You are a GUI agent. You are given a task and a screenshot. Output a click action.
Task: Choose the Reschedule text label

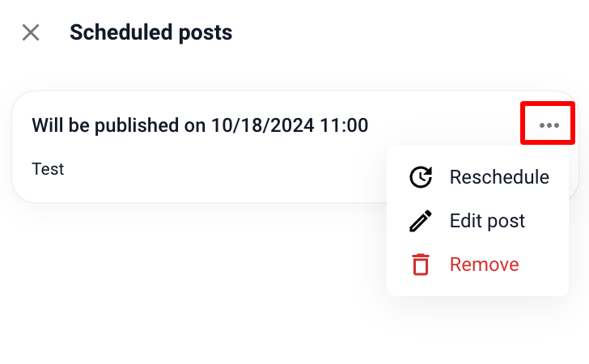click(499, 177)
